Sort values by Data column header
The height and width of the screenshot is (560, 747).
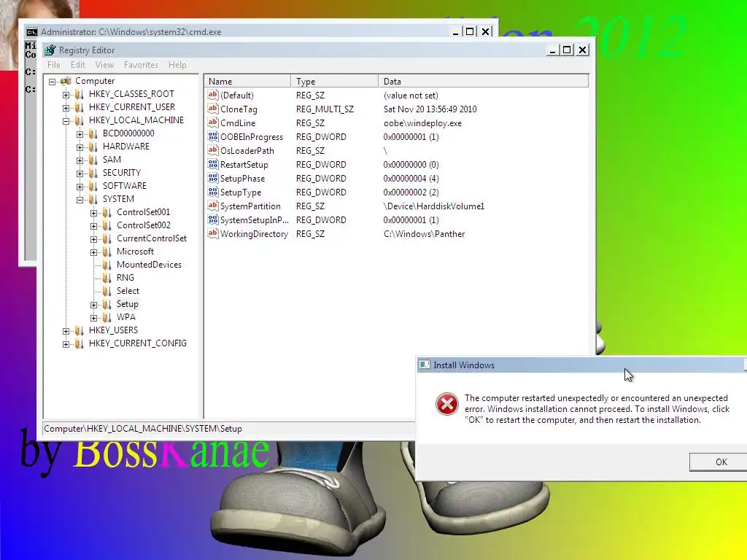coord(484,82)
